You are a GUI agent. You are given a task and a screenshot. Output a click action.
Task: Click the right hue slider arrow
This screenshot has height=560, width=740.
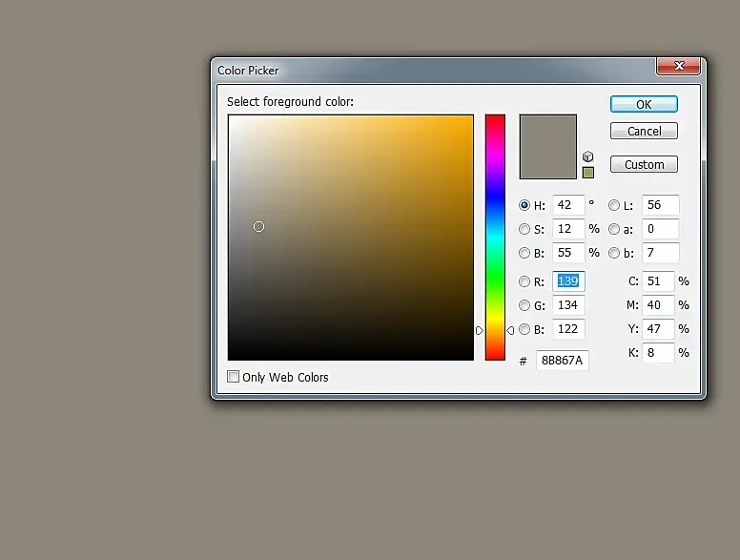click(510, 330)
